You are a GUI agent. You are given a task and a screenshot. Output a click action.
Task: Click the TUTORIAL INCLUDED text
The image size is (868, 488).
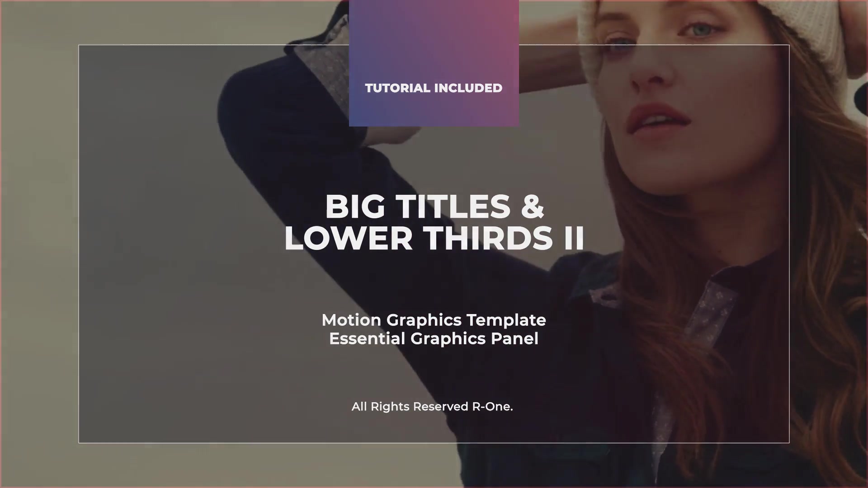[434, 88]
